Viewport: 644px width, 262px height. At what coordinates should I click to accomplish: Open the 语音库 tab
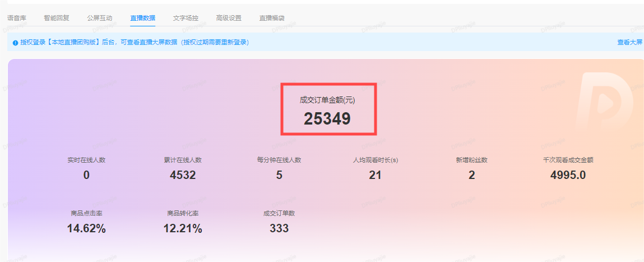pyautogui.click(x=17, y=18)
